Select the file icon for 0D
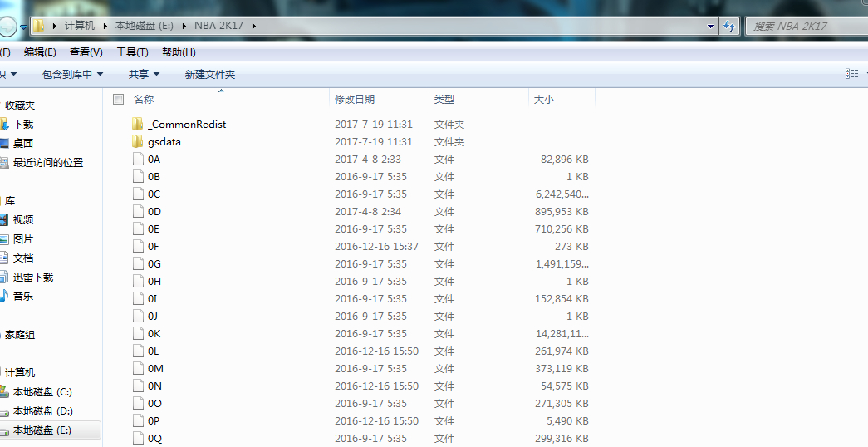Image resolution: width=868 pixels, height=447 pixels. click(x=138, y=212)
